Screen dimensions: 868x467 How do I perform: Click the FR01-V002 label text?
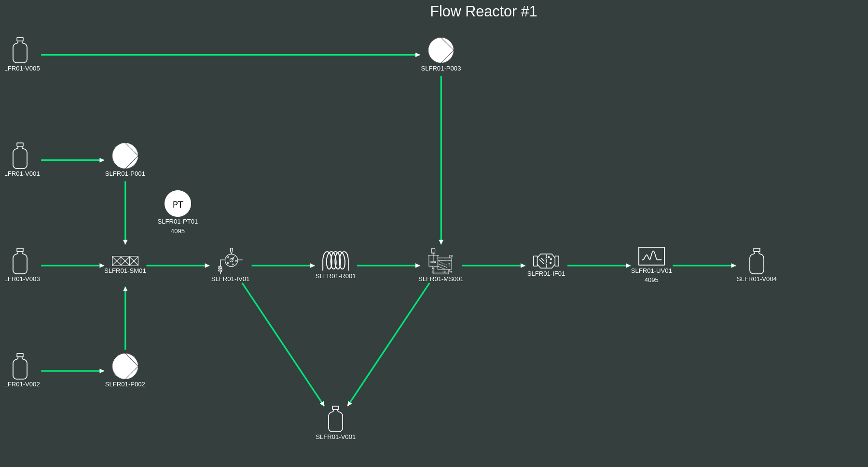tap(23, 384)
